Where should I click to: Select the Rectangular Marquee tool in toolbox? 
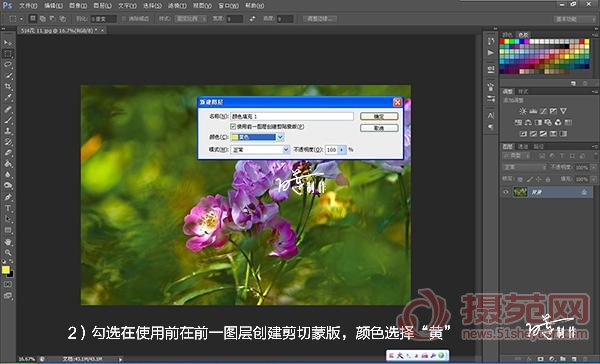point(8,54)
